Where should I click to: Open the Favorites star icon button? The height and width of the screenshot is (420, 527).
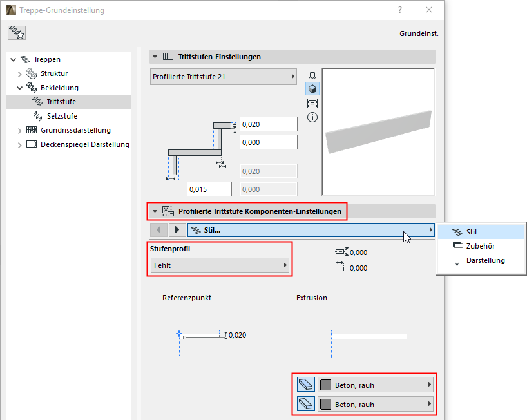[x=17, y=33]
